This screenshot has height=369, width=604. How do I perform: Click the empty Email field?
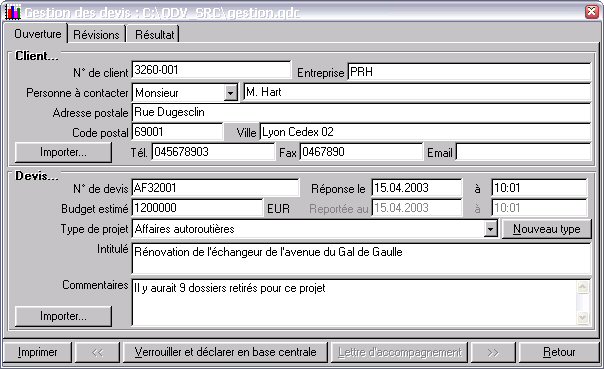(523, 152)
